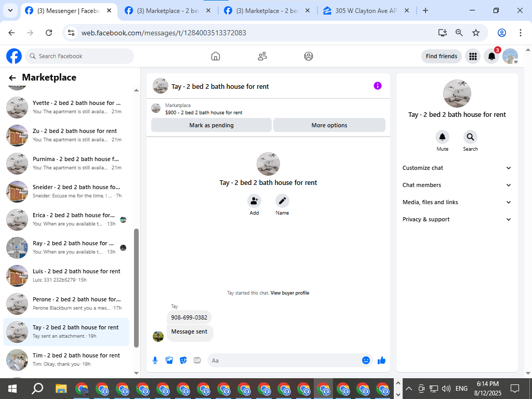
Task: Click the conversation list scrollbar thumb
Action: [137, 288]
